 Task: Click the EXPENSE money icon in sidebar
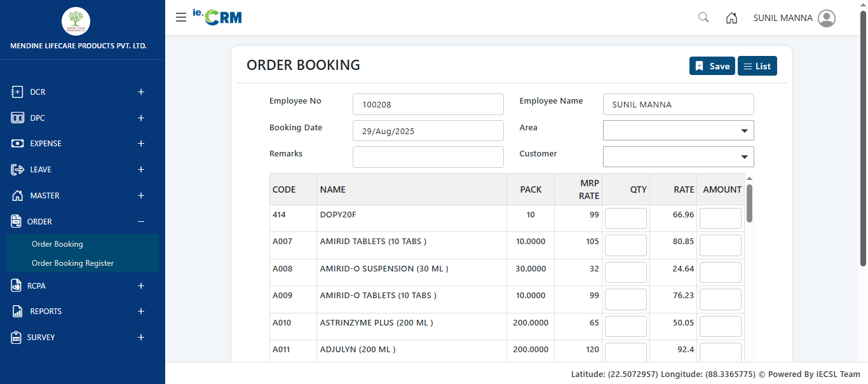click(x=17, y=144)
